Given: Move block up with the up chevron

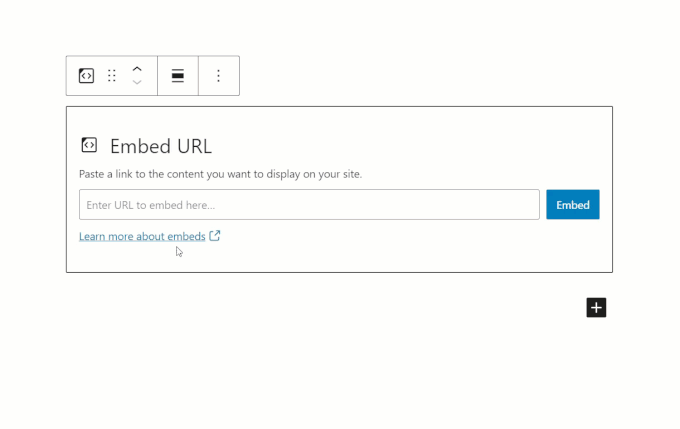Looking at the screenshot, I should click(x=137, y=69).
